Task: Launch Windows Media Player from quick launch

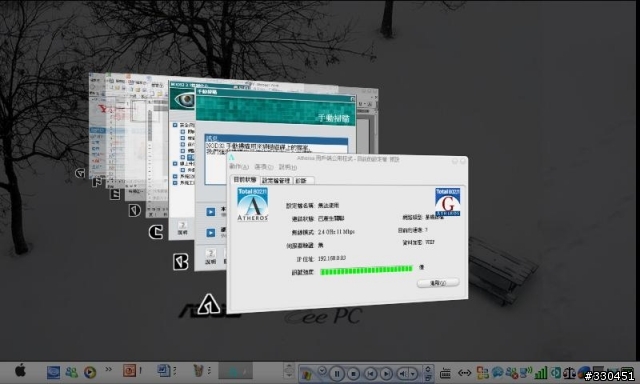Action: 90,372
